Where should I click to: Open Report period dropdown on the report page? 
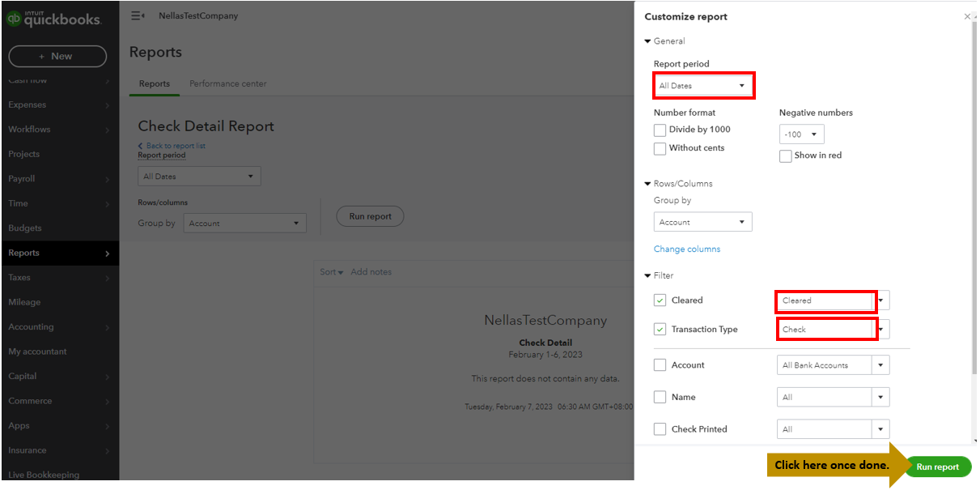[x=199, y=177]
